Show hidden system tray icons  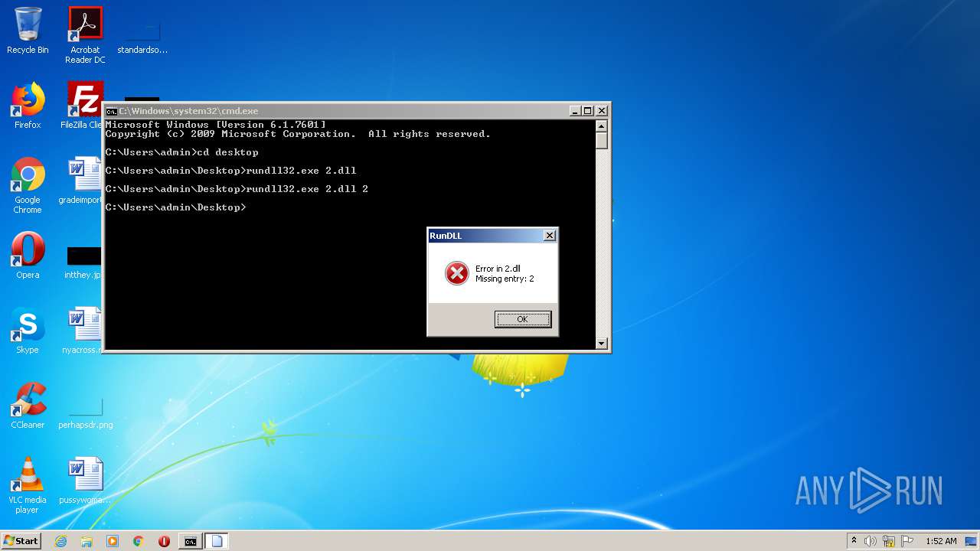[854, 540]
